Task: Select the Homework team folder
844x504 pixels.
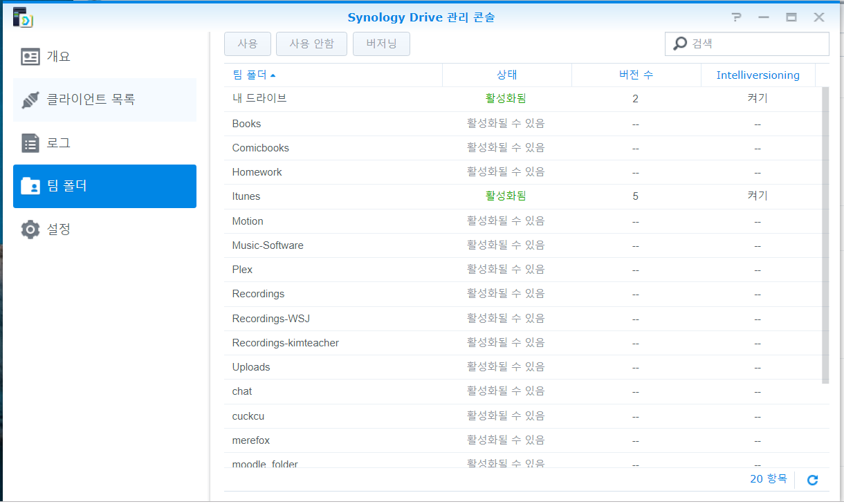Action: click(x=522, y=172)
